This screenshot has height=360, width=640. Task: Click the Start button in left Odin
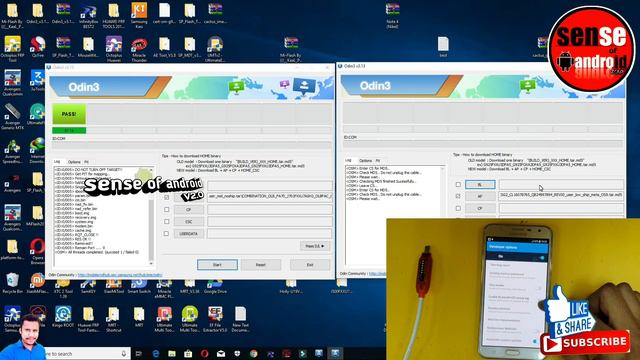click(x=217, y=265)
